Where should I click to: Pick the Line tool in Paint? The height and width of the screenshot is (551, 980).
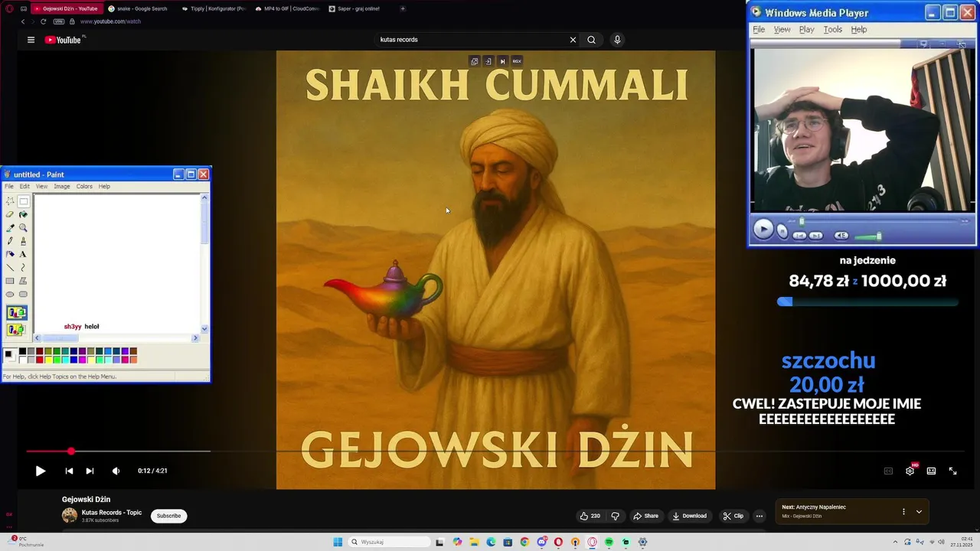[x=10, y=267]
